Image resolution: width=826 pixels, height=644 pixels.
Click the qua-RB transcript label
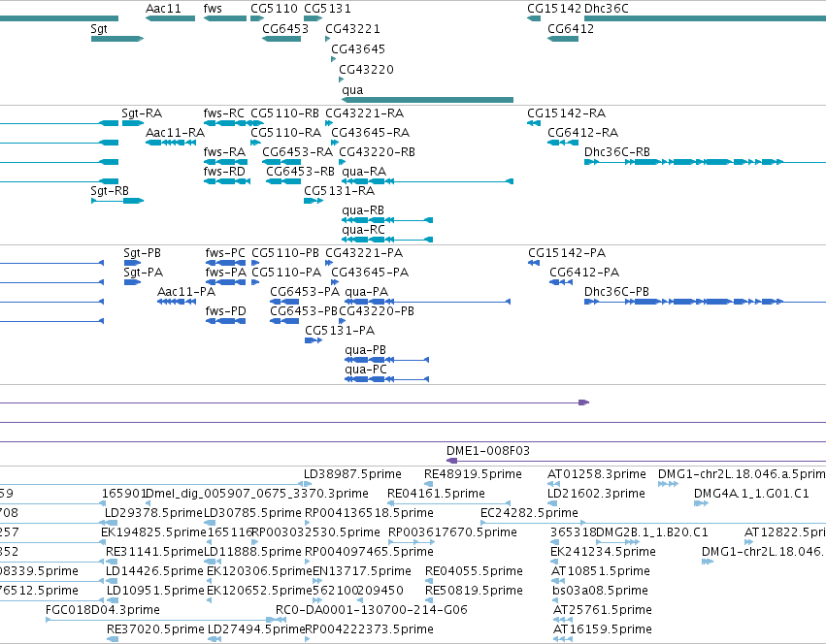tap(363, 210)
